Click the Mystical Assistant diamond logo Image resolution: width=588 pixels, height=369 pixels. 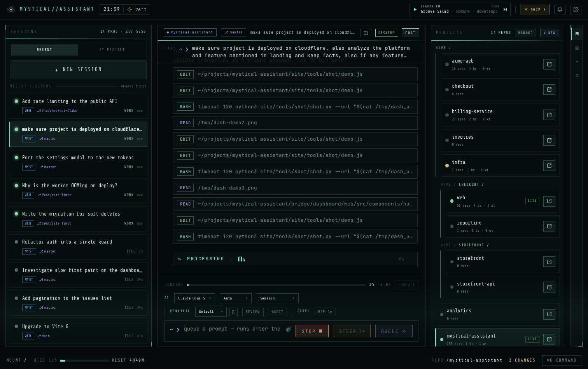click(11, 9)
